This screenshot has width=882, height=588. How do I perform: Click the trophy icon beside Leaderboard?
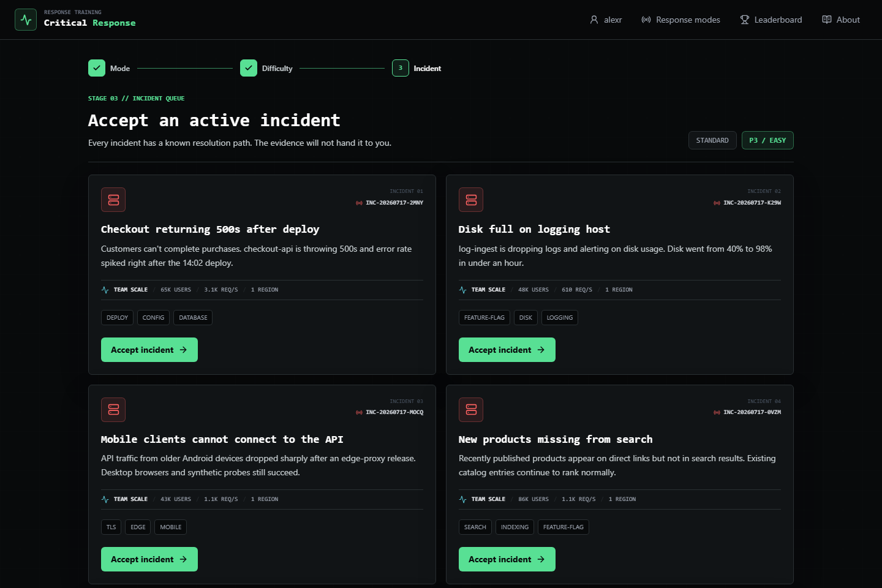745,20
